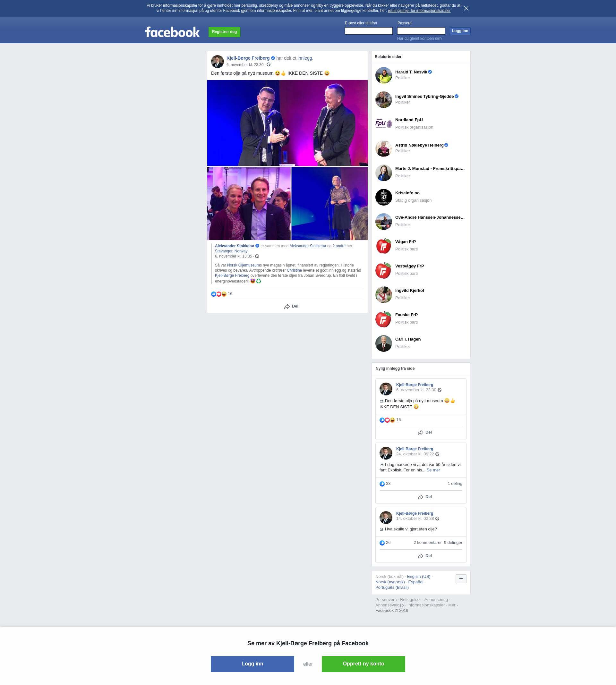Click the Del share icon under main post
The image size is (616, 685).
pyautogui.click(x=287, y=307)
